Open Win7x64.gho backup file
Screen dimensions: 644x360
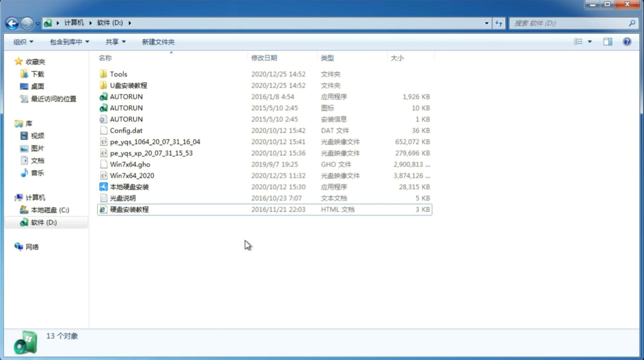coord(130,164)
